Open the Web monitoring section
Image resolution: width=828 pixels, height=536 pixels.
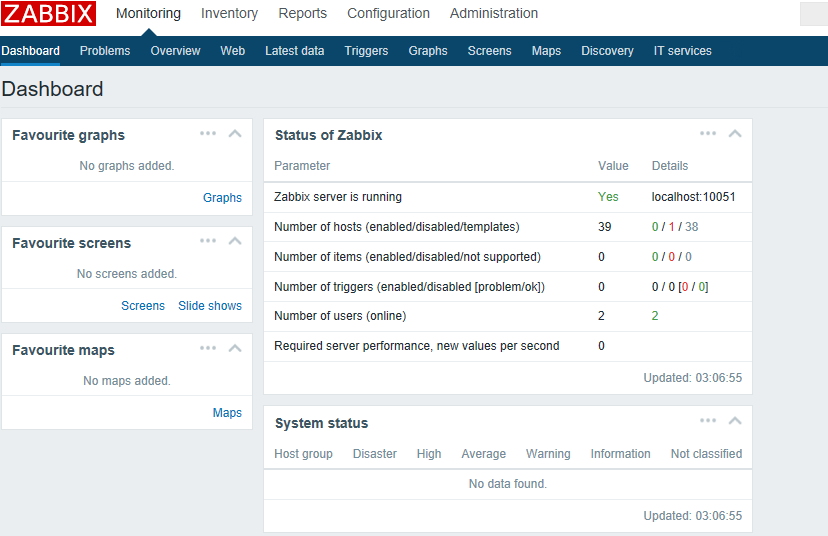click(232, 51)
